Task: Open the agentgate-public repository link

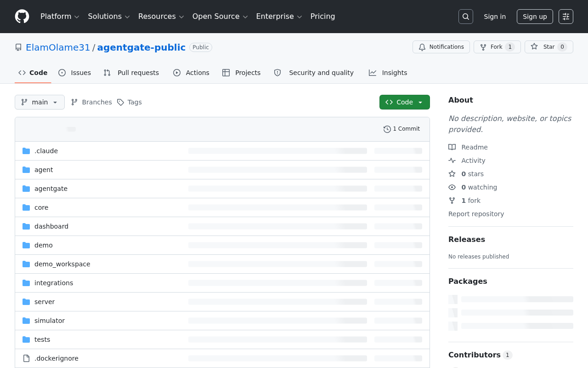Action: click(x=141, y=47)
